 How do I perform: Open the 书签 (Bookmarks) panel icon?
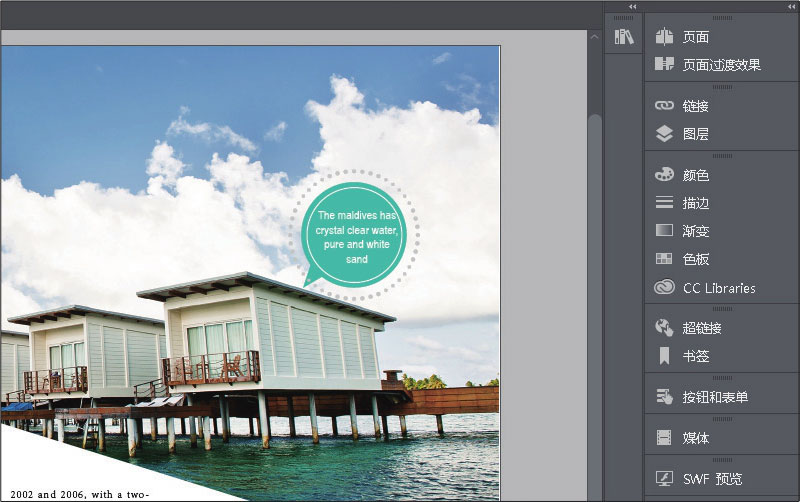pyautogui.click(x=664, y=356)
